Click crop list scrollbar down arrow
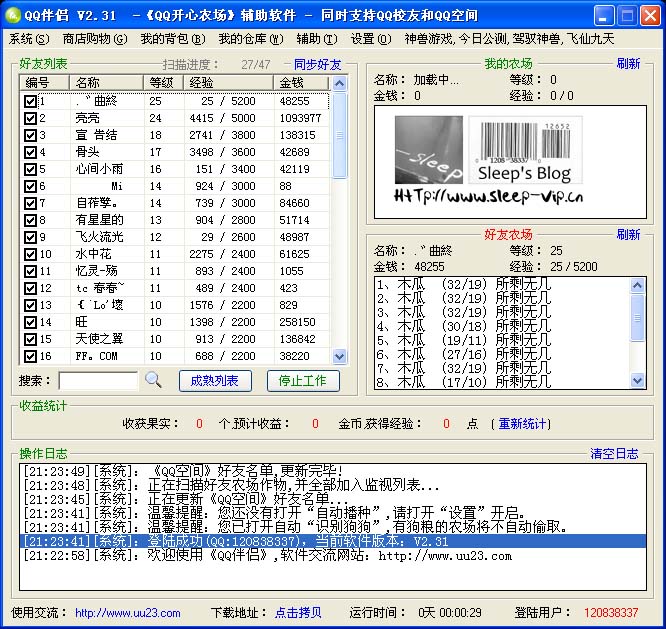 (637, 380)
